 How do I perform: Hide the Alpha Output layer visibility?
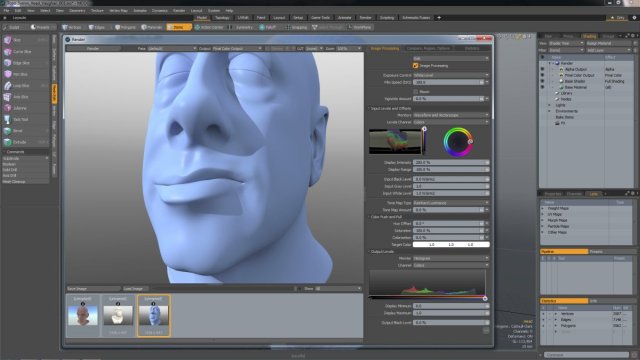pyautogui.click(x=542, y=69)
